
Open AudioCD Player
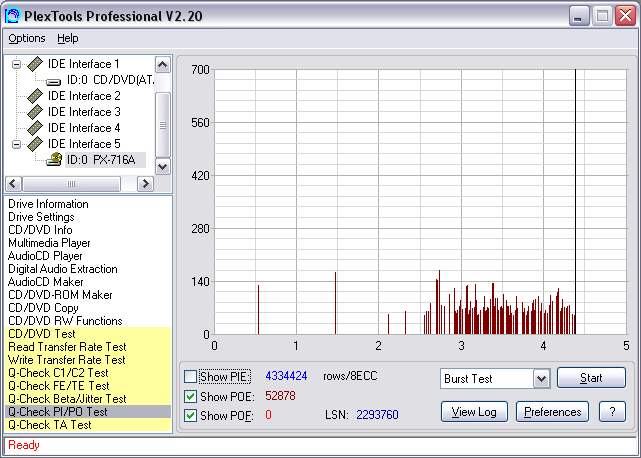(45, 256)
